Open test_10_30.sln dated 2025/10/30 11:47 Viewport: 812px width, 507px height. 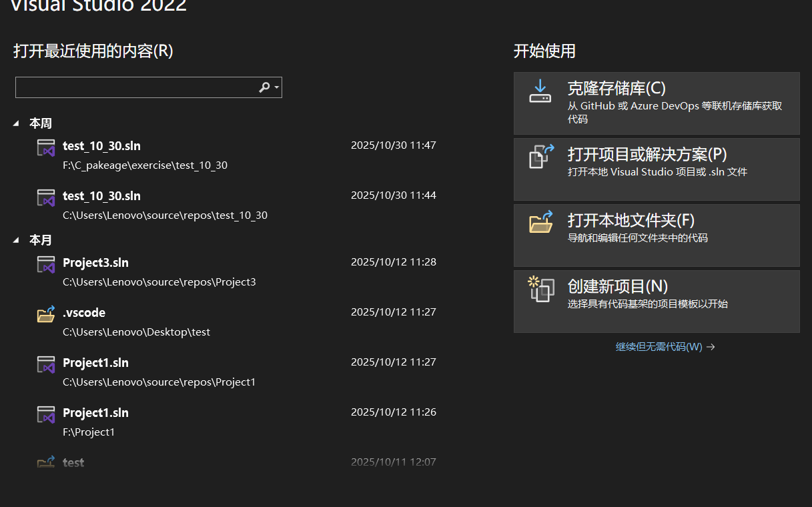[x=237, y=155]
